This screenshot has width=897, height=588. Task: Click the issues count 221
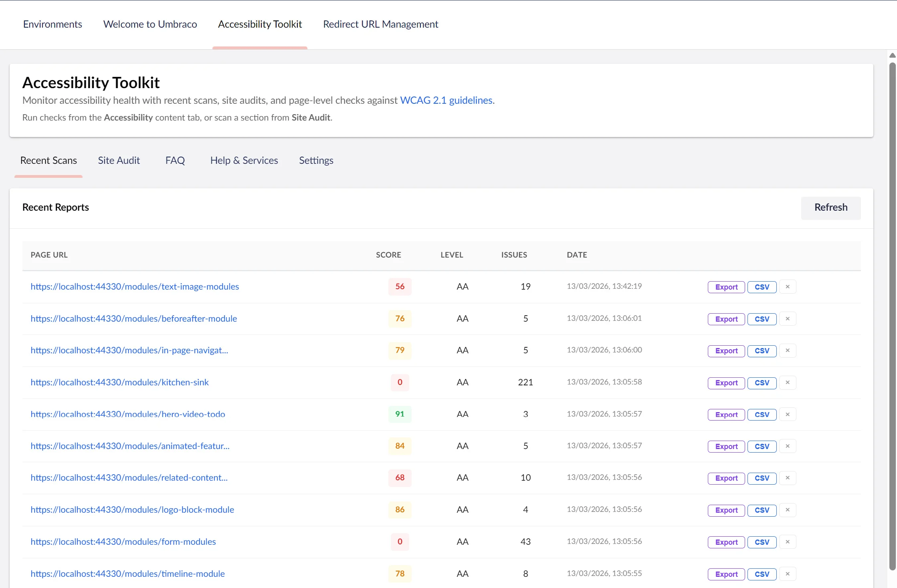click(525, 382)
